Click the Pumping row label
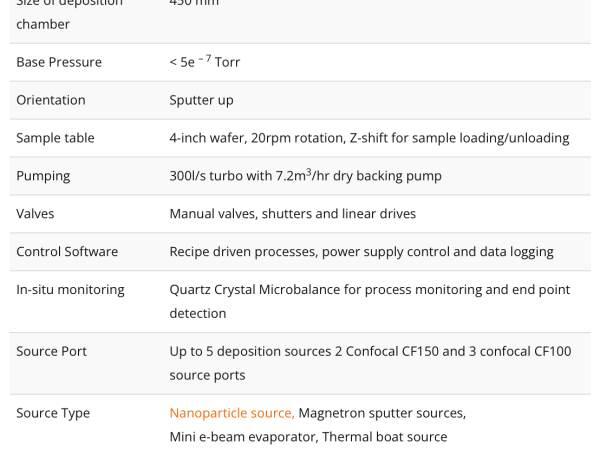This screenshot has height=450, width=600. point(43,176)
